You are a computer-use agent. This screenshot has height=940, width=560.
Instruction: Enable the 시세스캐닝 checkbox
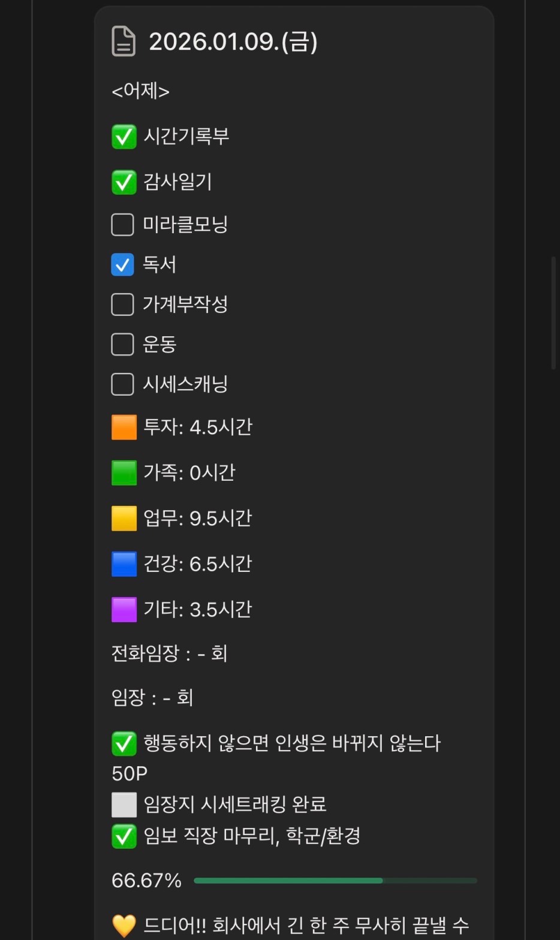click(122, 384)
